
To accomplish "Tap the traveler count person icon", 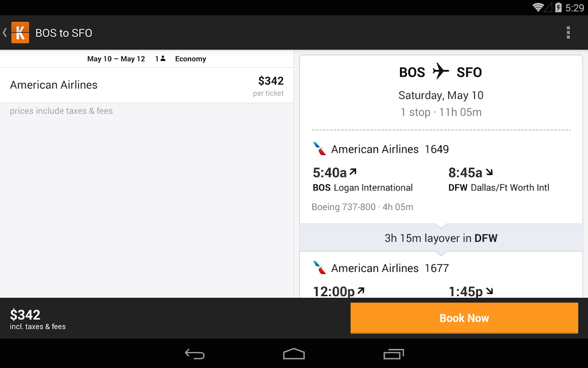I will 163,58.
